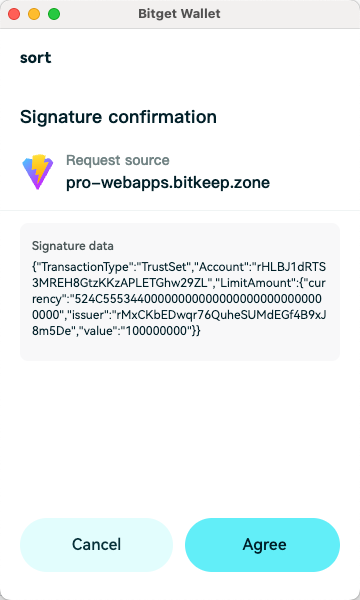The height and width of the screenshot is (600, 360).
Task: Close the Bitget Wallet window
Action: (14, 14)
